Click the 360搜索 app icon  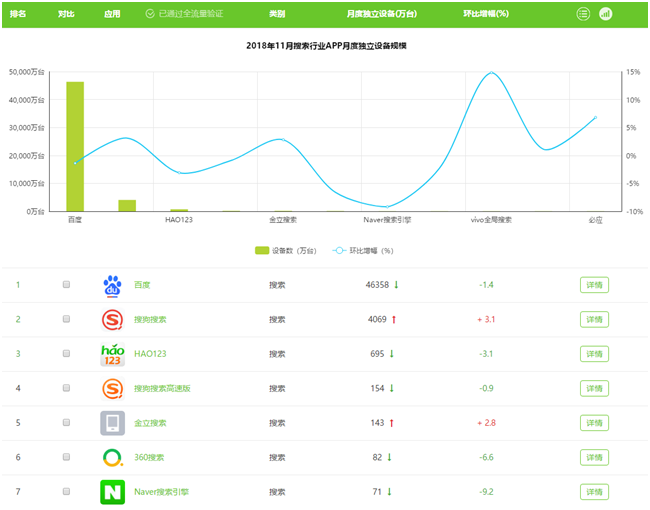112,457
